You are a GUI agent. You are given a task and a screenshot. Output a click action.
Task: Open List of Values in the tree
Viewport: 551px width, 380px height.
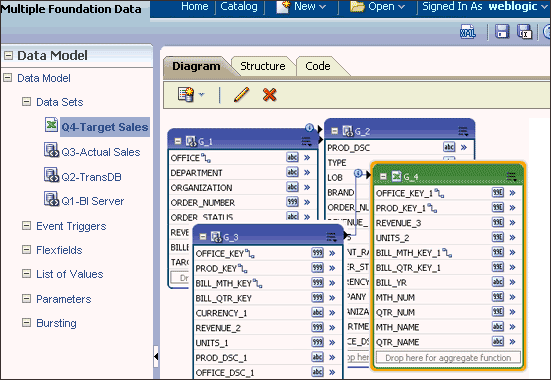70,274
